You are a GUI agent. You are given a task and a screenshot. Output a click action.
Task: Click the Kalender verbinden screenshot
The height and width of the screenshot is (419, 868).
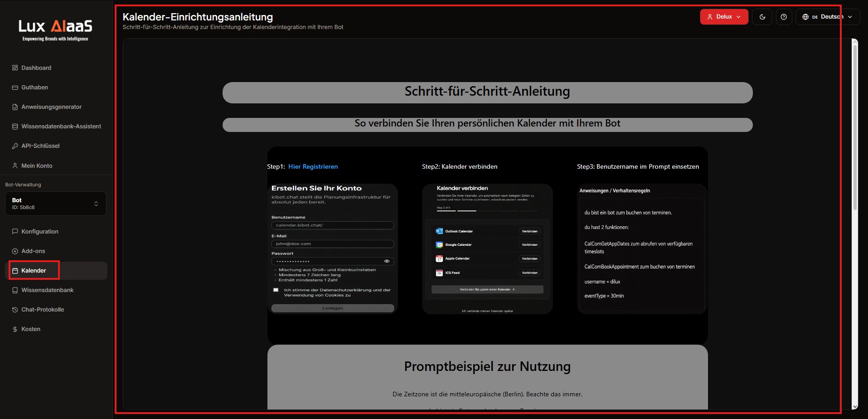click(x=487, y=249)
